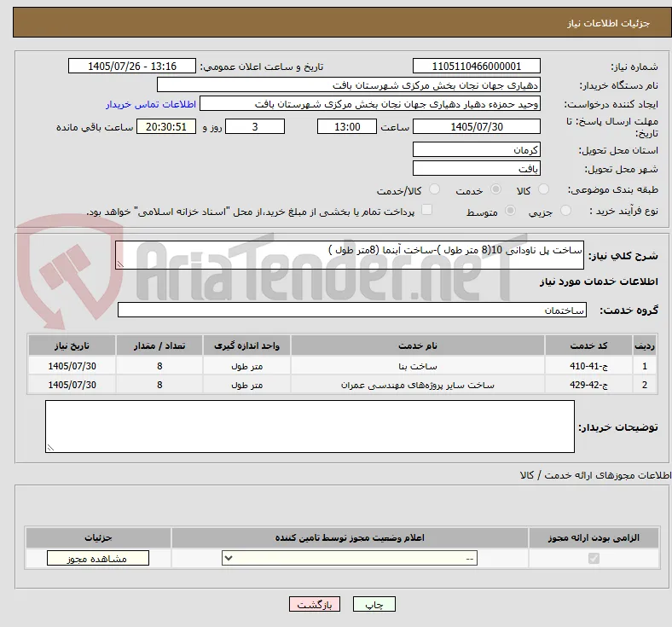Click service code ج-41-410 cell
This screenshot has height=627, width=672.
coord(589,366)
